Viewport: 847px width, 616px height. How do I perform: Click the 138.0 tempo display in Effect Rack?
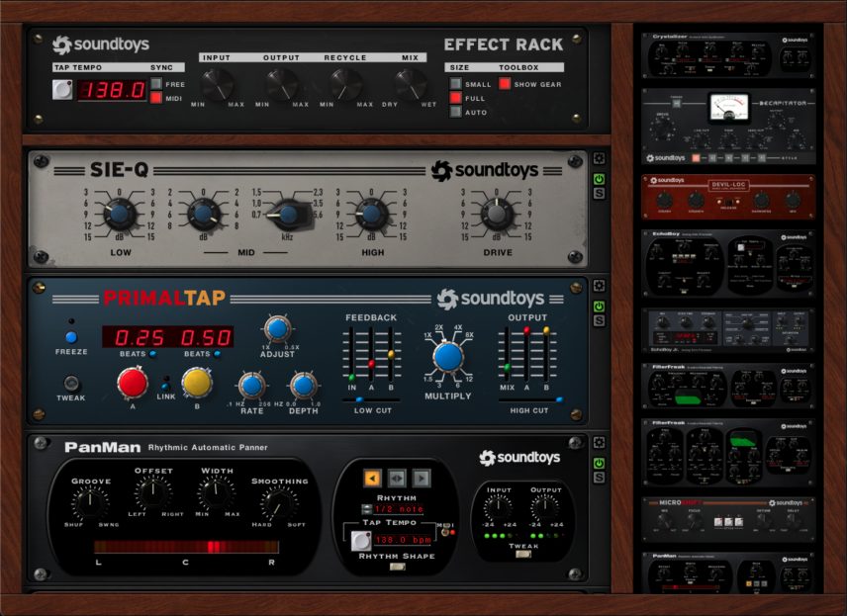112,90
